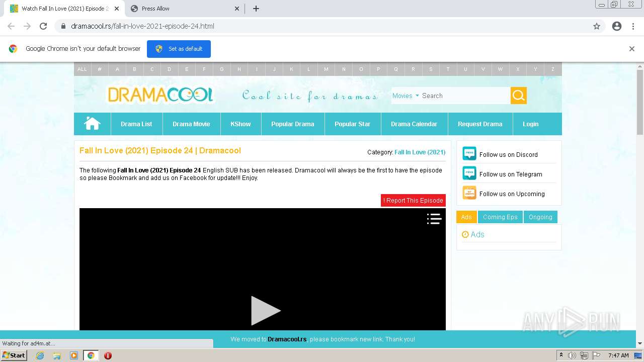Open the KShow menu
Screen dimensions: 644x362
(x=240, y=124)
